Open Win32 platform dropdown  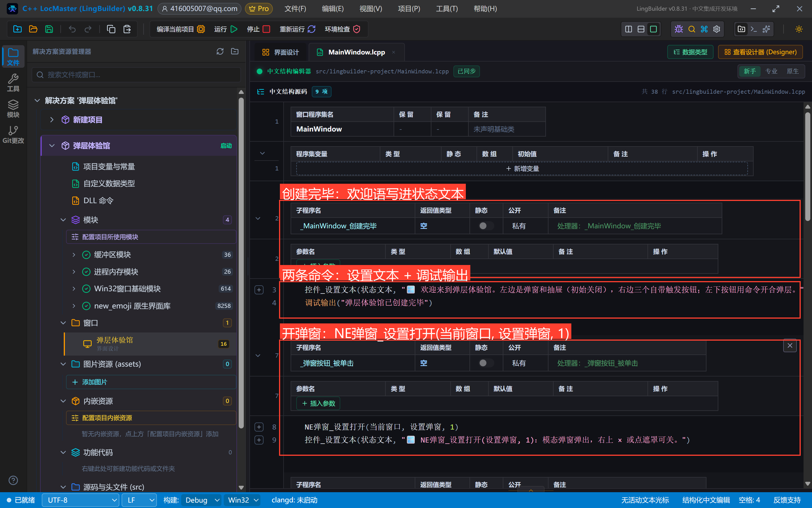[243, 500]
